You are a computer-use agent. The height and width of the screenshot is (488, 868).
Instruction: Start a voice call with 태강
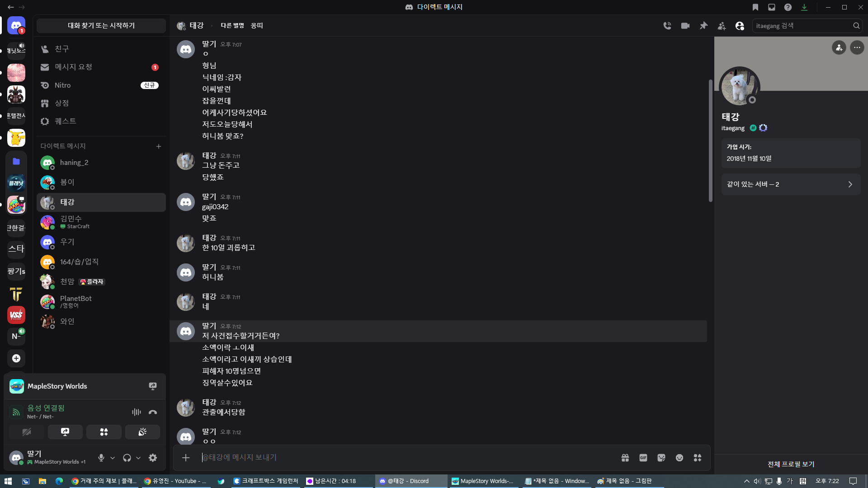coord(667,26)
